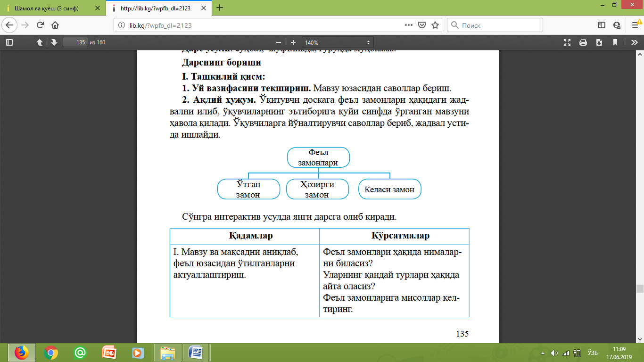Click the Ўтган замон diagram box
The width and height of the screenshot is (644, 362).
tap(248, 189)
